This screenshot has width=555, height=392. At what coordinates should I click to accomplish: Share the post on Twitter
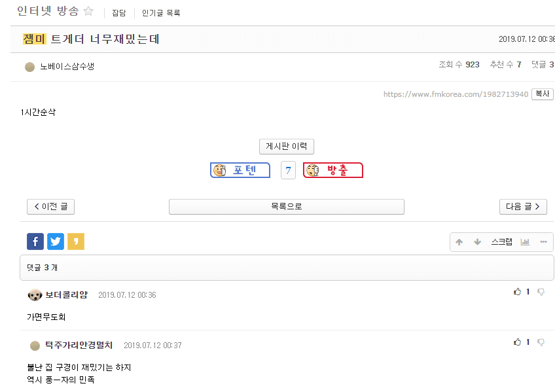click(56, 241)
